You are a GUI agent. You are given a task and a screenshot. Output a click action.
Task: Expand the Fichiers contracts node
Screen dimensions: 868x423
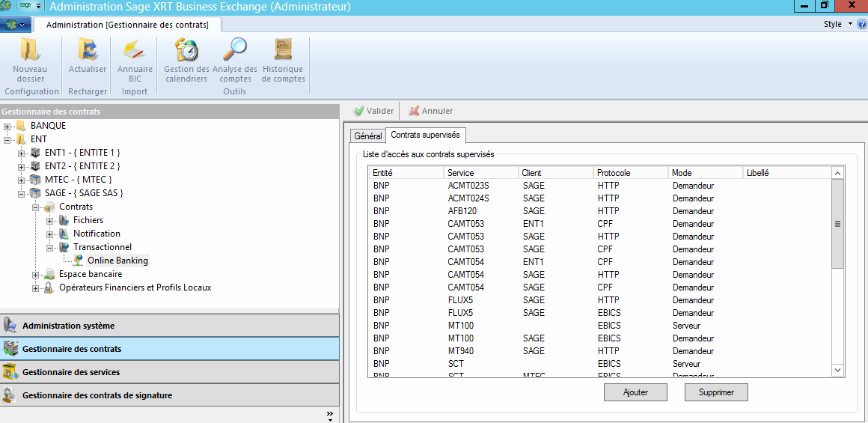(50, 220)
